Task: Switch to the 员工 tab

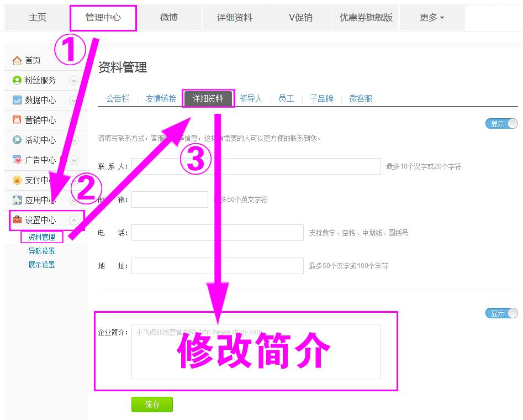Action: pyautogui.click(x=286, y=98)
